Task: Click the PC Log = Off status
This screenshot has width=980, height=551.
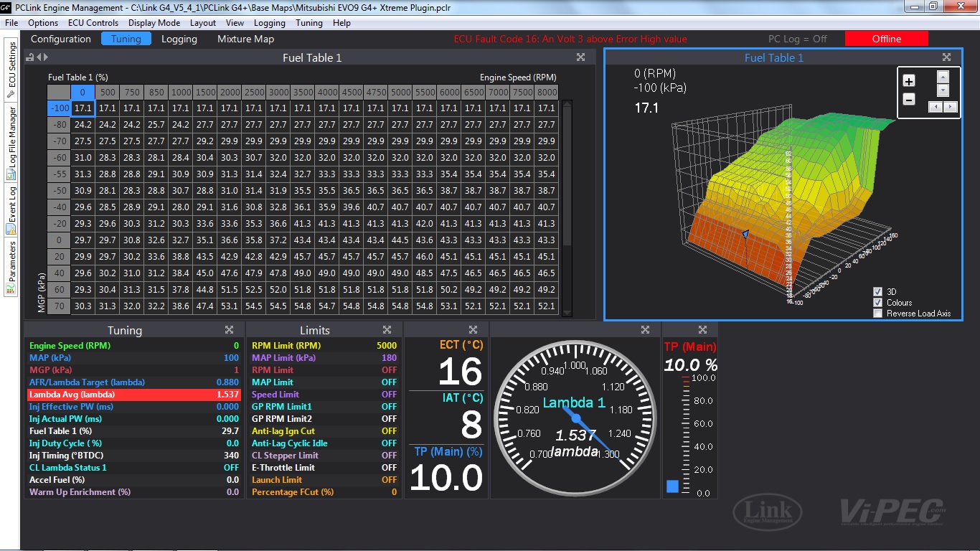Action: [797, 39]
